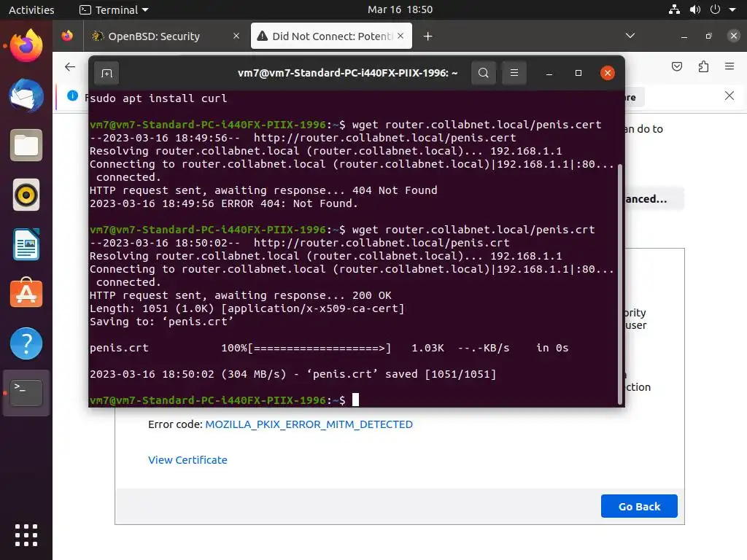Click '200 OK' response text
Screen dimensions: 747x560
(371, 295)
